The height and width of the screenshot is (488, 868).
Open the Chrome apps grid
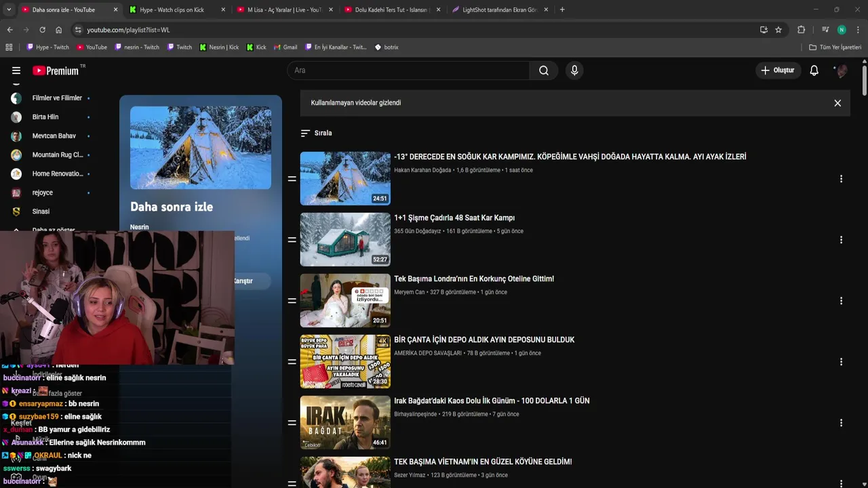tap(9, 47)
